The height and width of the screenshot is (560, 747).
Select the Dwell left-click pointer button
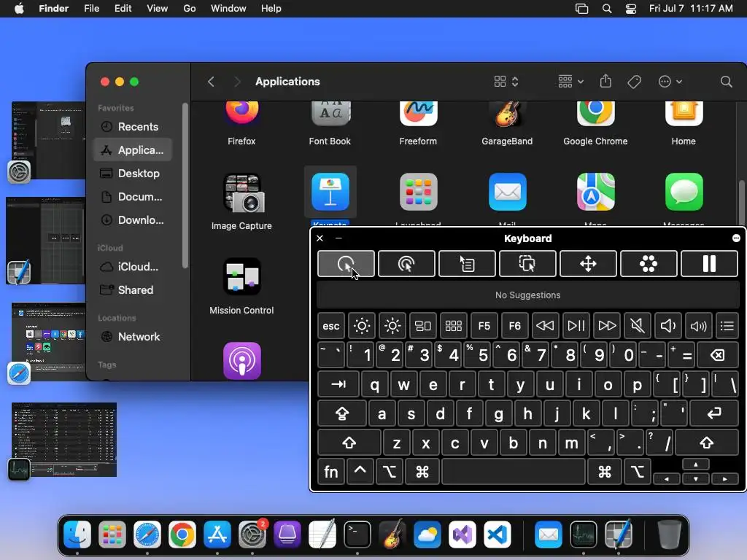(346, 263)
